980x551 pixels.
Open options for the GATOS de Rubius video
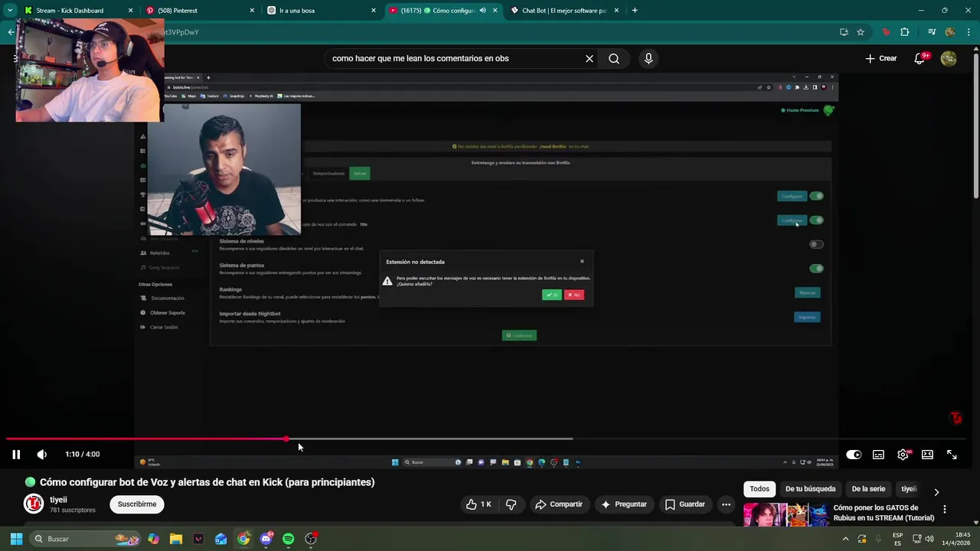[944, 510]
